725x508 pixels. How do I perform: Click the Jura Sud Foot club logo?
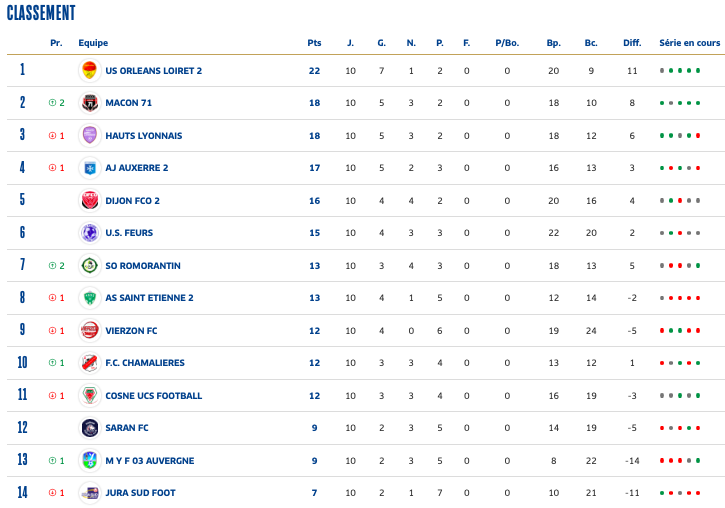89,493
